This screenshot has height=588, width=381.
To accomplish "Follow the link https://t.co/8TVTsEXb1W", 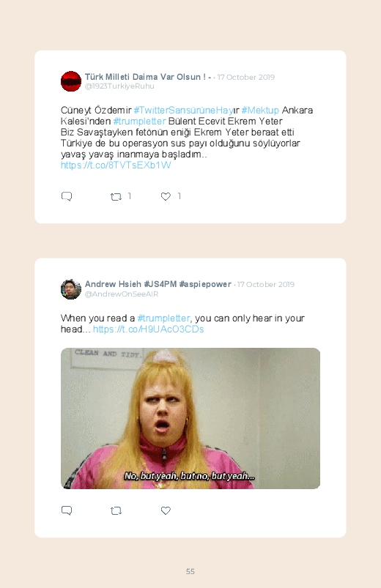I will pyautogui.click(x=116, y=165).
